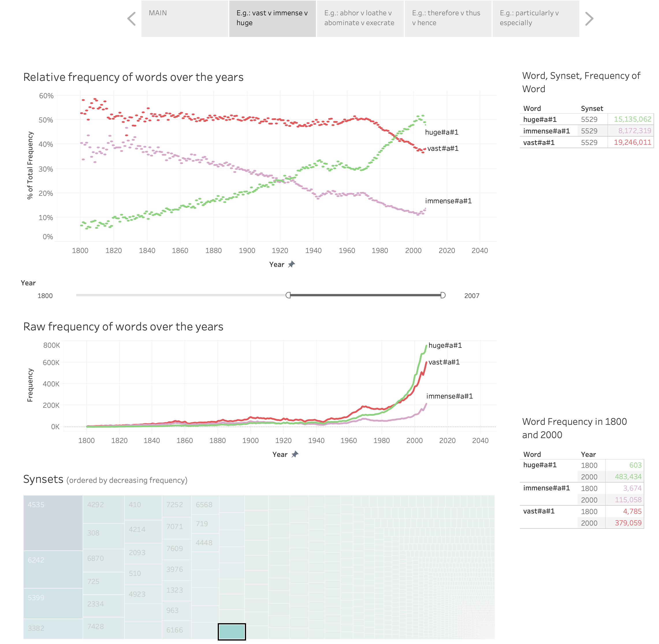Open the MAIN tab
This screenshot has width=659, height=644.
pyautogui.click(x=185, y=18)
